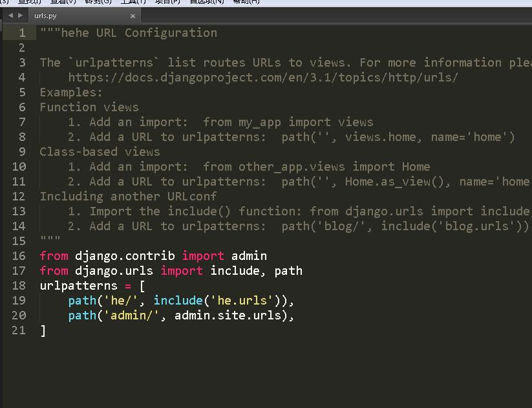This screenshot has width=532, height=408.
Task: Click line number 16 in the gutter
Action: (x=19, y=256)
